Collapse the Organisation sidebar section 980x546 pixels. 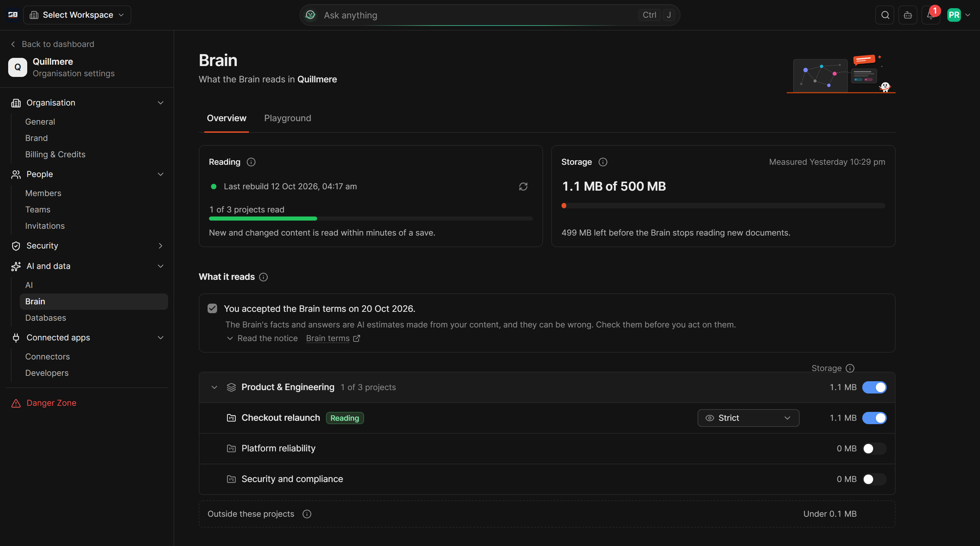87,103
